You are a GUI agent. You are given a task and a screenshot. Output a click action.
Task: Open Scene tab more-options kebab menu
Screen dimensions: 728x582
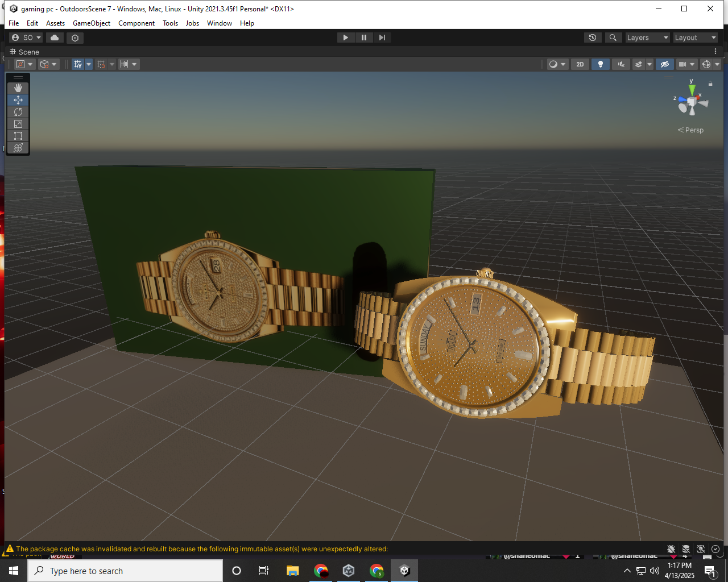(x=715, y=51)
